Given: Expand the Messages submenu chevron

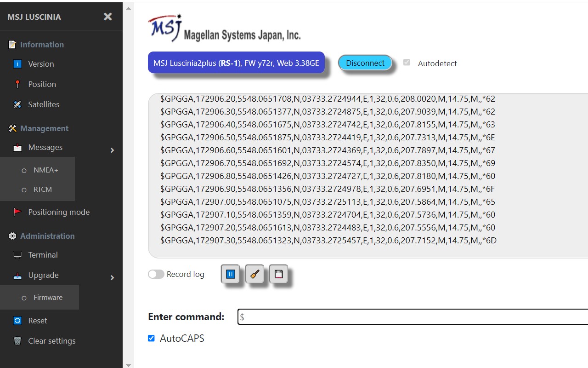Looking at the screenshot, I should 112,150.
